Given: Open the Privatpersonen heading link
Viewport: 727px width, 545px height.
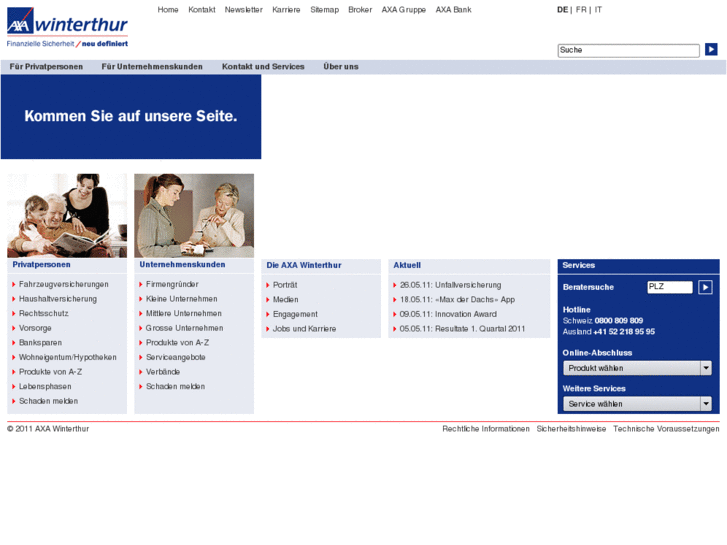Looking at the screenshot, I should (x=41, y=265).
